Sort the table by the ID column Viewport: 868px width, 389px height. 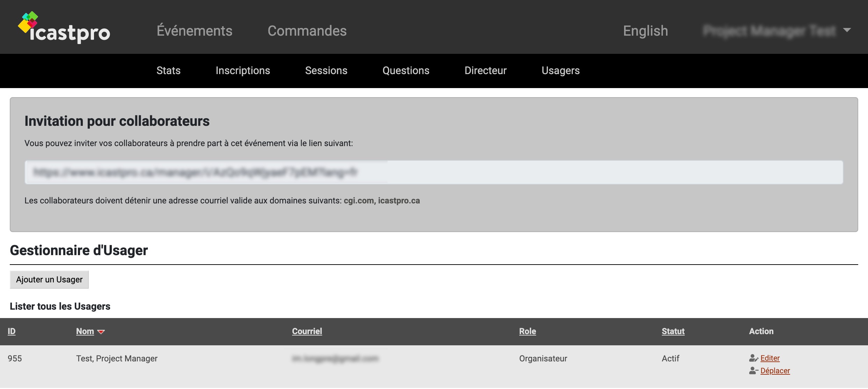[x=11, y=331]
